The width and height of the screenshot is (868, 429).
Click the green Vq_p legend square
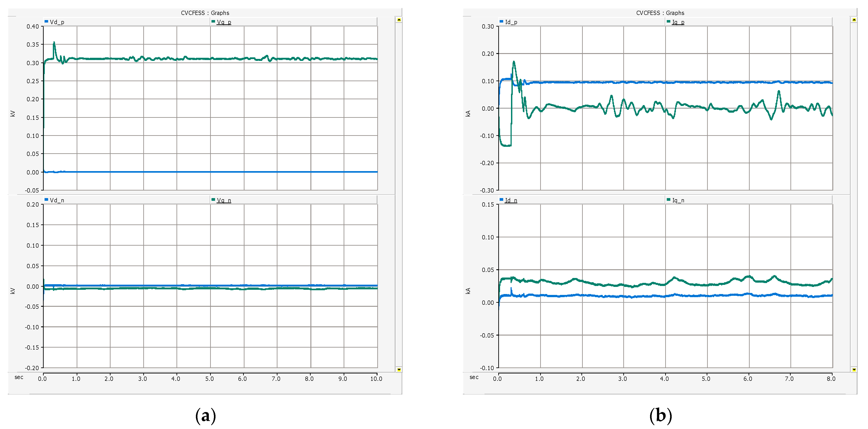213,22
